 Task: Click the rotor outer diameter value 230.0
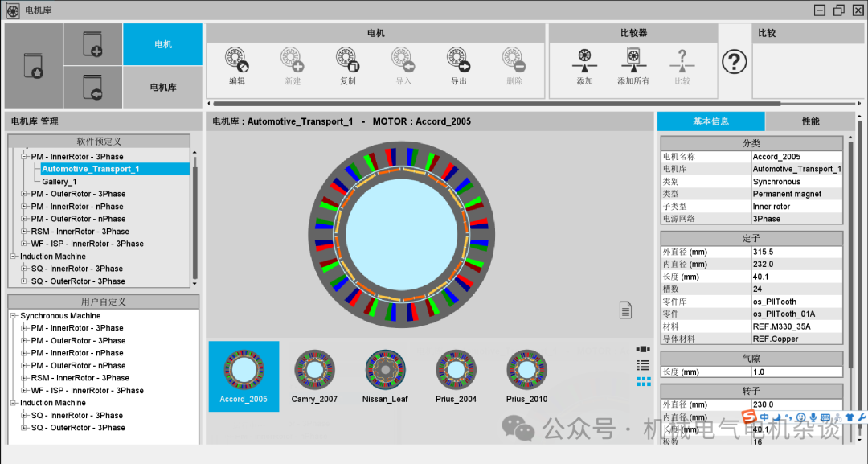coord(763,404)
